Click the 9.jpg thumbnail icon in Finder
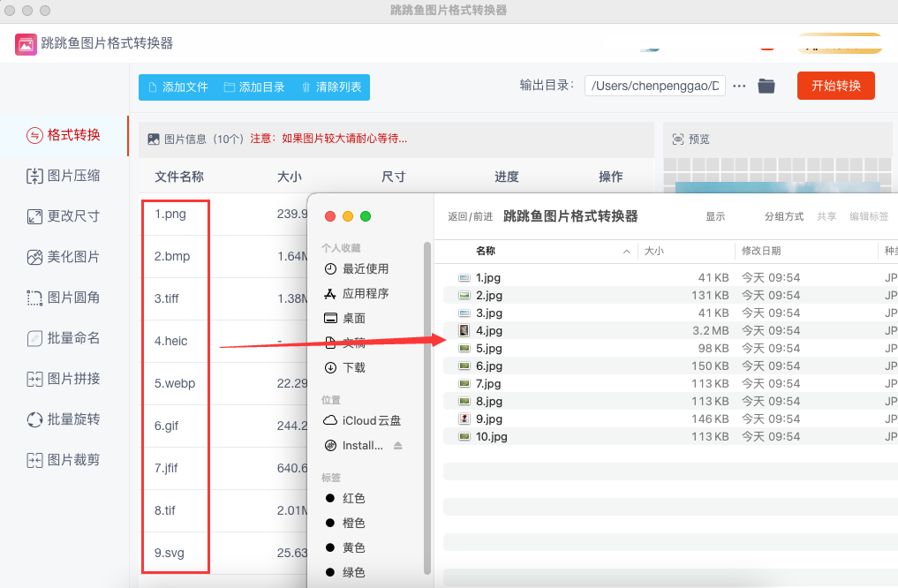 coord(464,419)
